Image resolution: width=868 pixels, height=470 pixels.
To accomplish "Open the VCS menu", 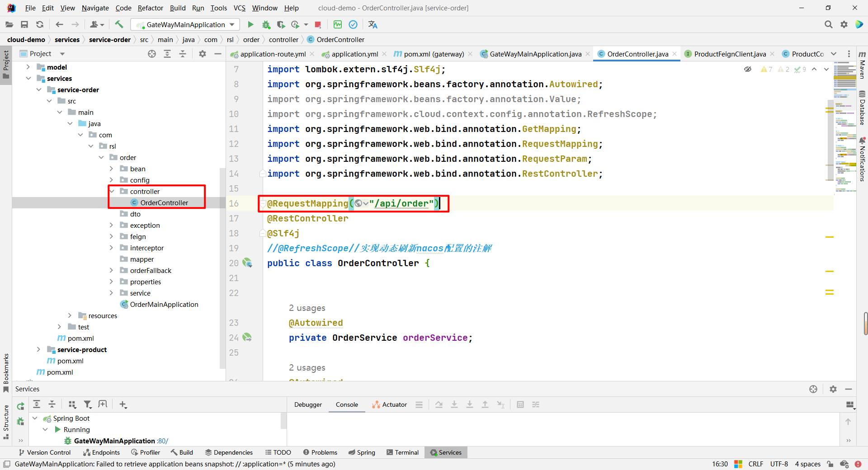I will tap(239, 8).
